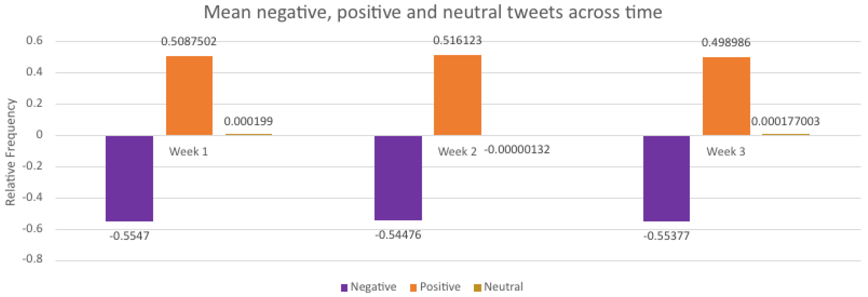Select the 0.5087502 data label
This screenshot has height=297, width=868.
coord(189,41)
